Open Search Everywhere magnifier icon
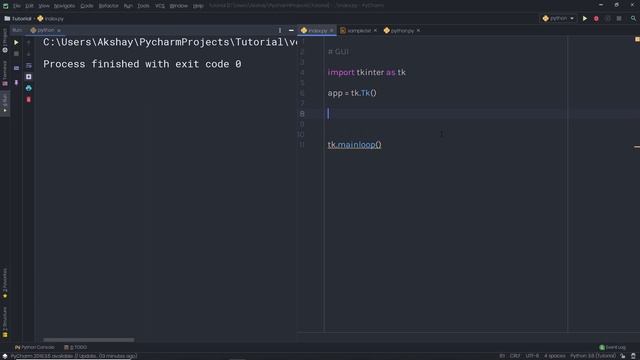 point(633,18)
